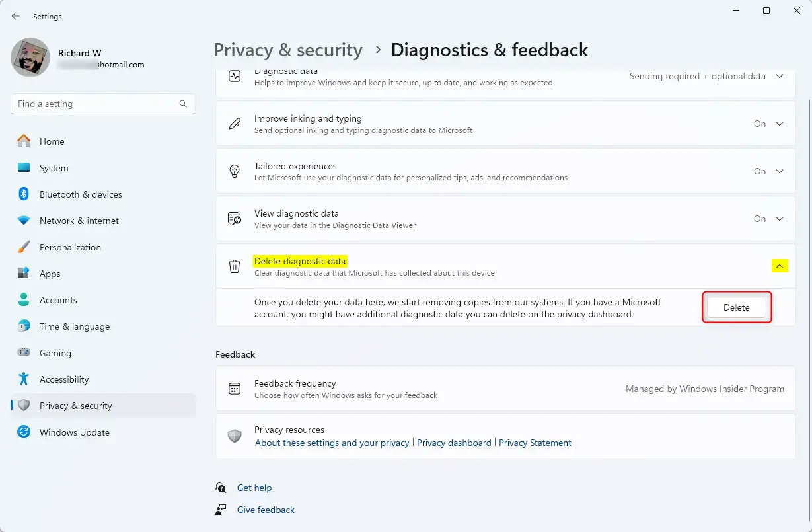Expand the Improve inking and typing chevron
The image size is (812, 532).
(780, 124)
